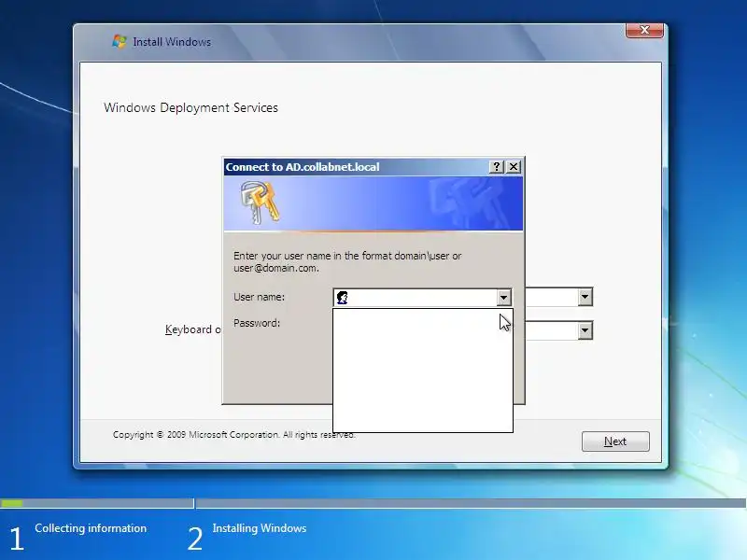747x560 pixels.
Task: Click the help question mark in credentials dialog
Action: tap(497, 167)
